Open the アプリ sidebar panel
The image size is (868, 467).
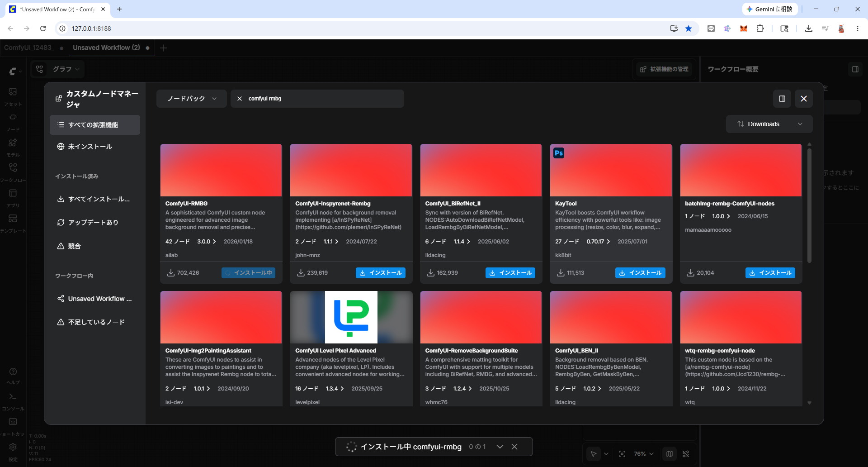pos(13,197)
